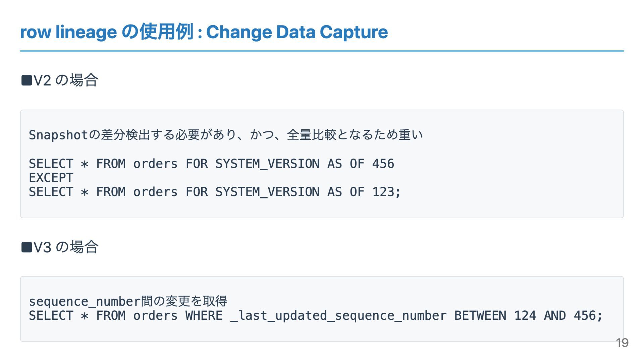Click the square bullet before V3 の場合
This screenshot has width=644, height=362.
pos(26,247)
